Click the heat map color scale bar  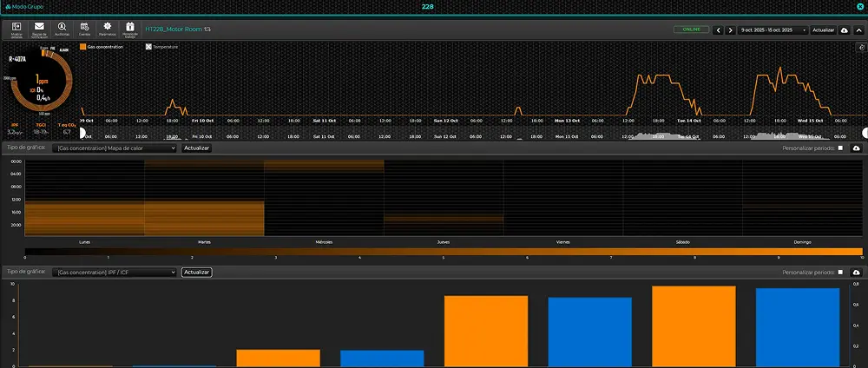click(x=444, y=252)
